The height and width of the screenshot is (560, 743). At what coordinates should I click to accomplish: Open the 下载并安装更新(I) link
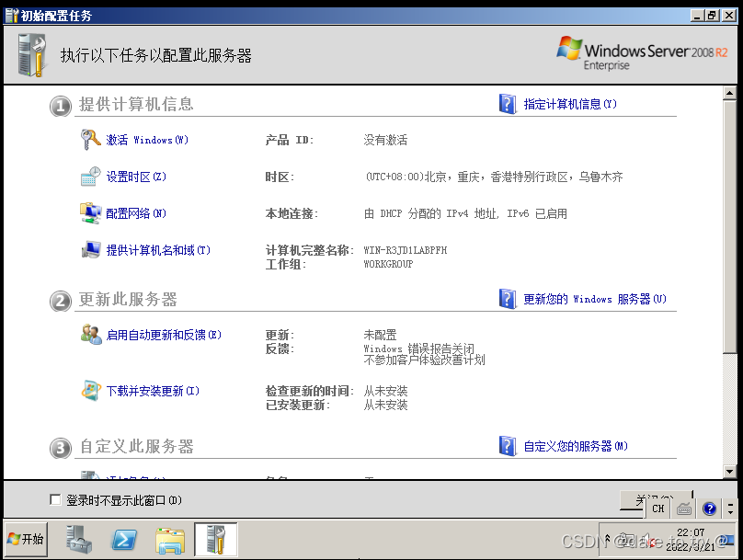pyautogui.click(x=153, y=391)
